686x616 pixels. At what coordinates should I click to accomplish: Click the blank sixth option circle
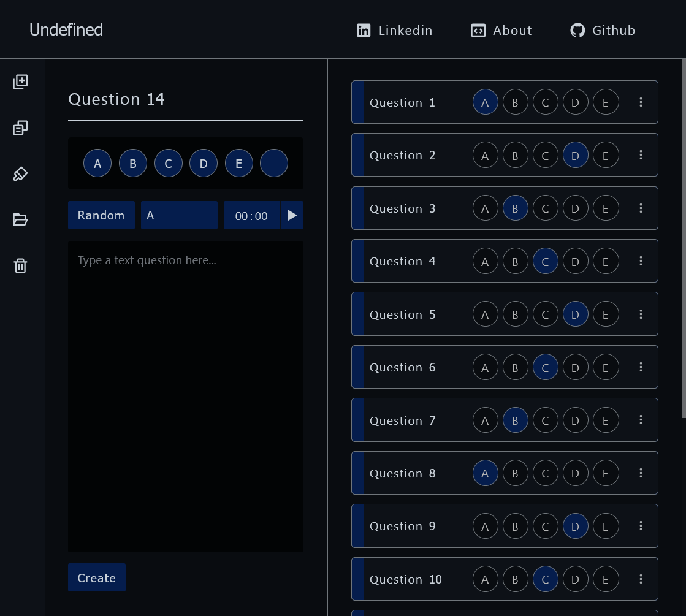coord(274,163)
